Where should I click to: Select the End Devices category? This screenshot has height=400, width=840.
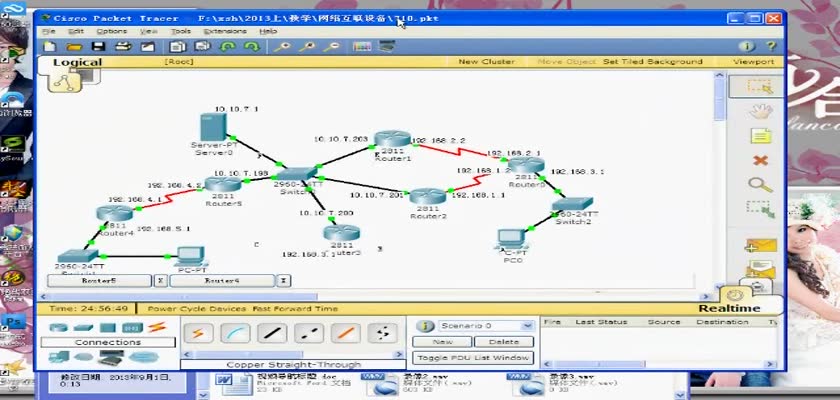[x=58, y=357]
